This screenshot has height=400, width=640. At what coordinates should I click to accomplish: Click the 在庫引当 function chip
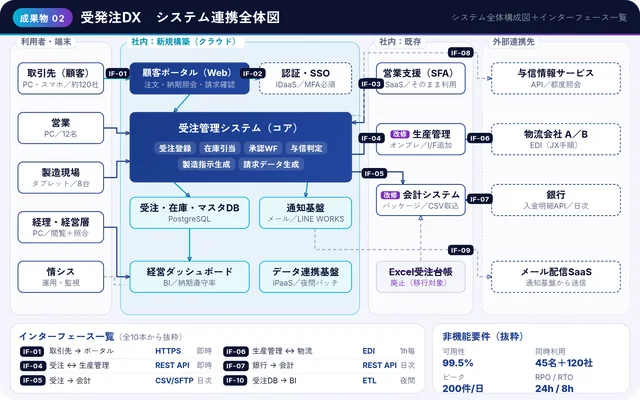[220, 148]
